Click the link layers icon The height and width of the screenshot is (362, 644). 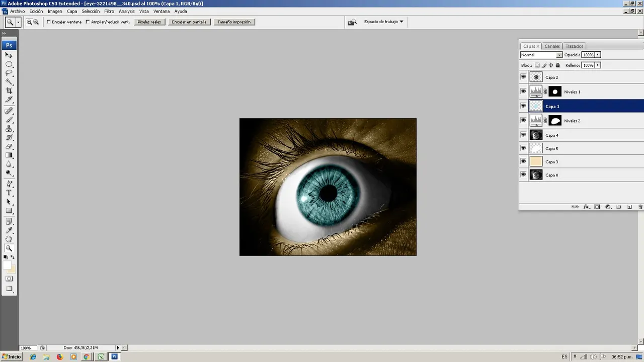pos(575,207)
